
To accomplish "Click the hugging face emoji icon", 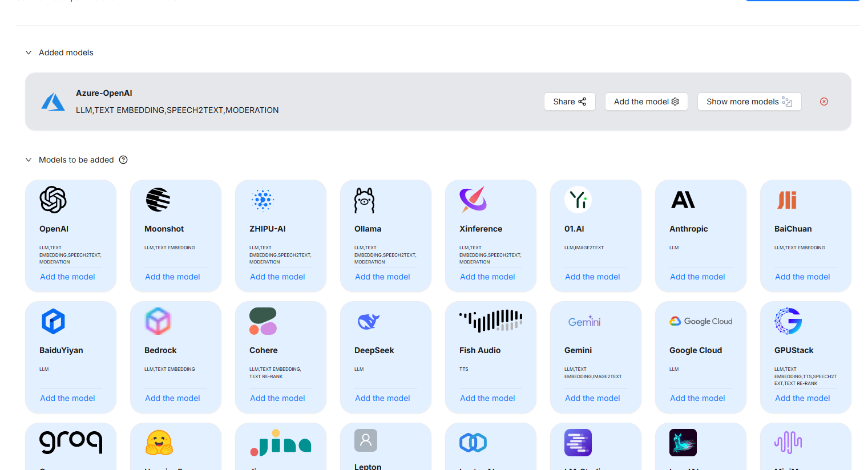I will (159, 443).
